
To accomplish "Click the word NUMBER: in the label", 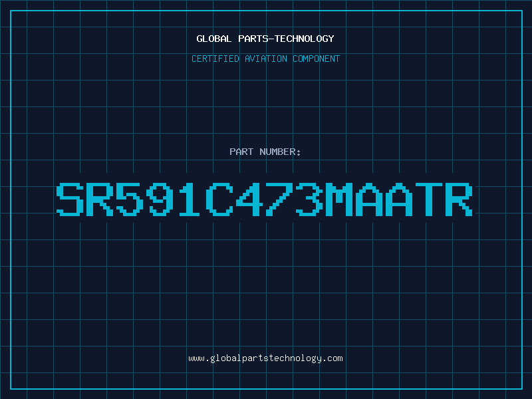I will (280, 152).
